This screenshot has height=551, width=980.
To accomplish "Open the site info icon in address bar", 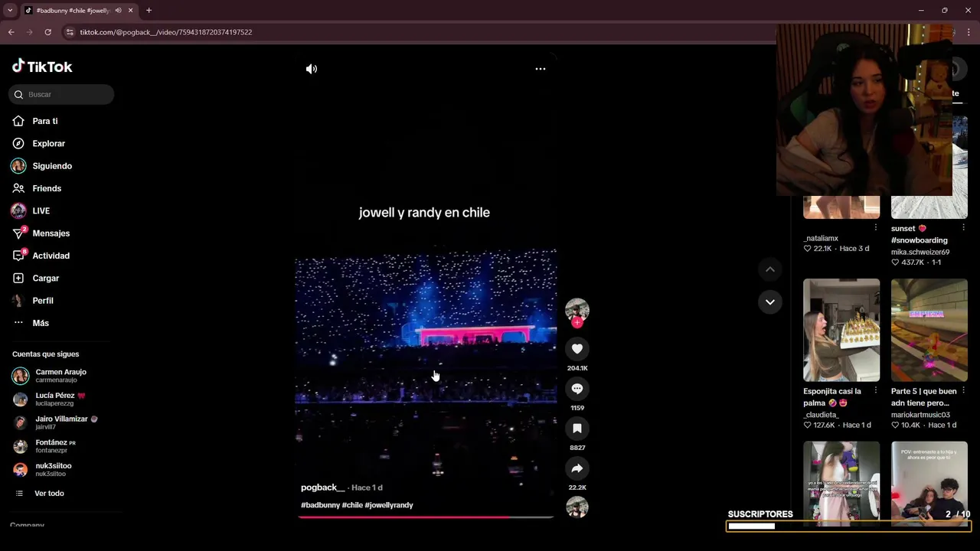I will pos(70,32).
